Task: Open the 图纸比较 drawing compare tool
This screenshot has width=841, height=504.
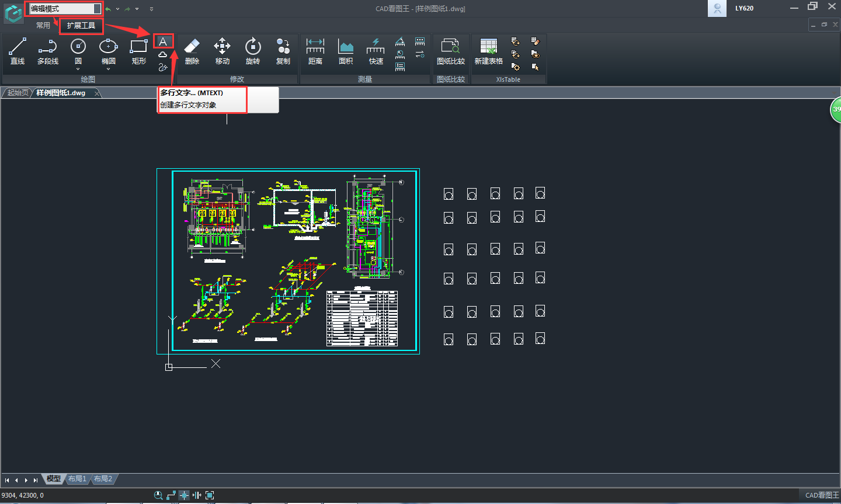Action: point(450,51)
